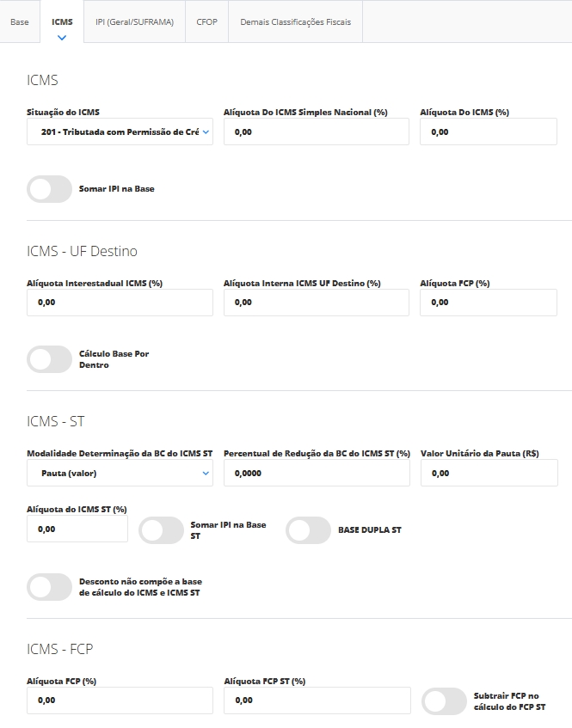Switch to the Base tab
The image size is (572, 728).
(19, 21)
